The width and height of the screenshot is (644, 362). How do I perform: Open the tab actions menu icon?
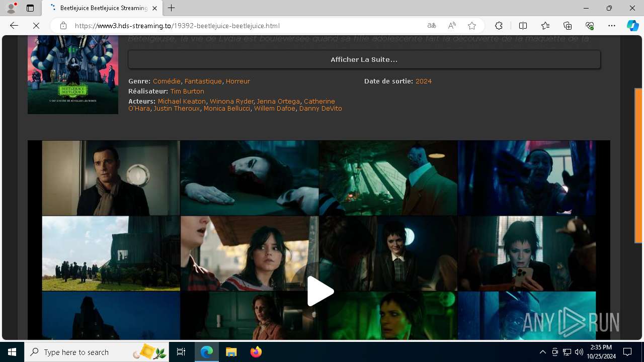30,8
